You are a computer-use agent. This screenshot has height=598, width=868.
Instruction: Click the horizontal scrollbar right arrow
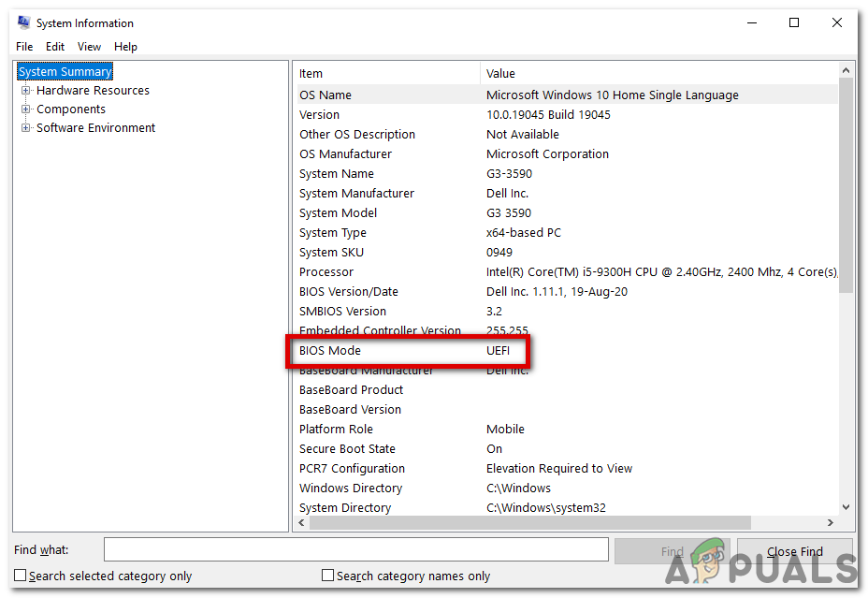click(831, 523)
